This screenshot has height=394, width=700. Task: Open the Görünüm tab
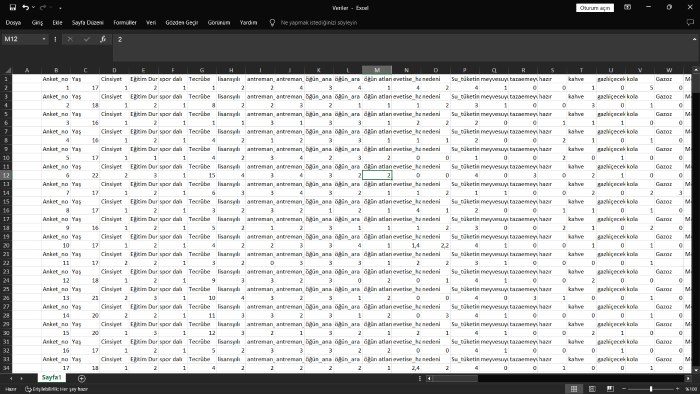(x=219, y=22)
